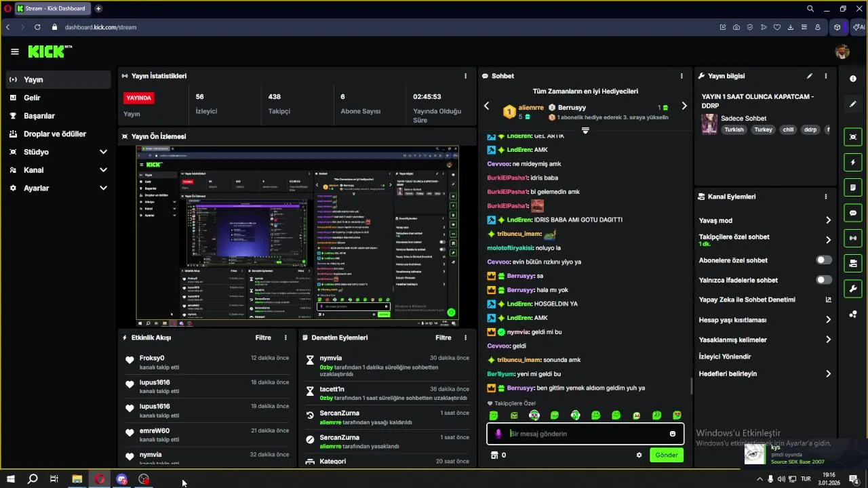Toggle the channel actions icon in right rail
Viewport: 868px width, 488px height.
[853, 263]
